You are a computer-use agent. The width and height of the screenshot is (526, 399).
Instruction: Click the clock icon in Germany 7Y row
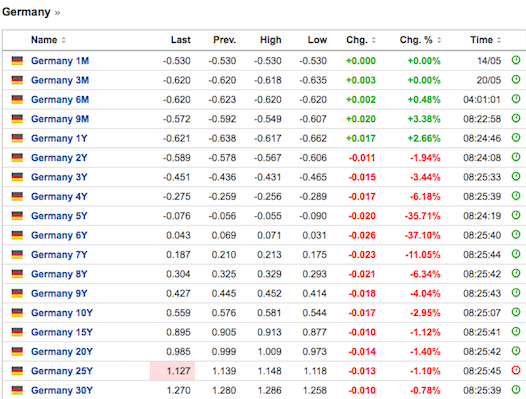pos(516,254)
